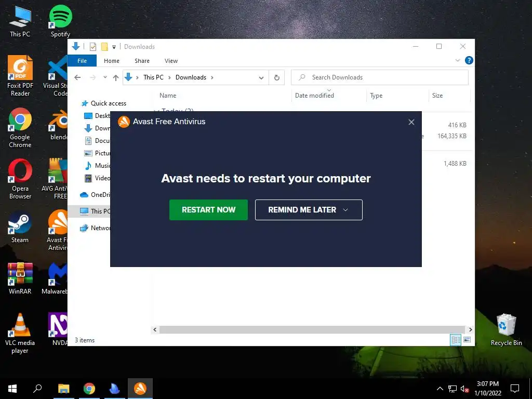Open the File menu in Explorer
Screen dimensions: 532x399
(82, 61)
